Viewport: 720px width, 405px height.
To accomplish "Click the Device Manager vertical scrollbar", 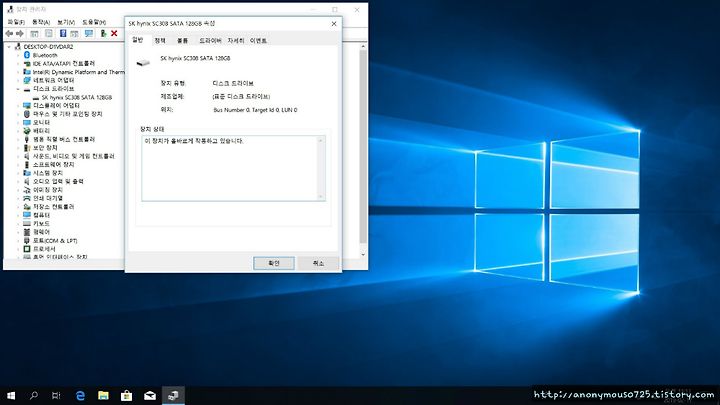I will click(x=363, y=150).
